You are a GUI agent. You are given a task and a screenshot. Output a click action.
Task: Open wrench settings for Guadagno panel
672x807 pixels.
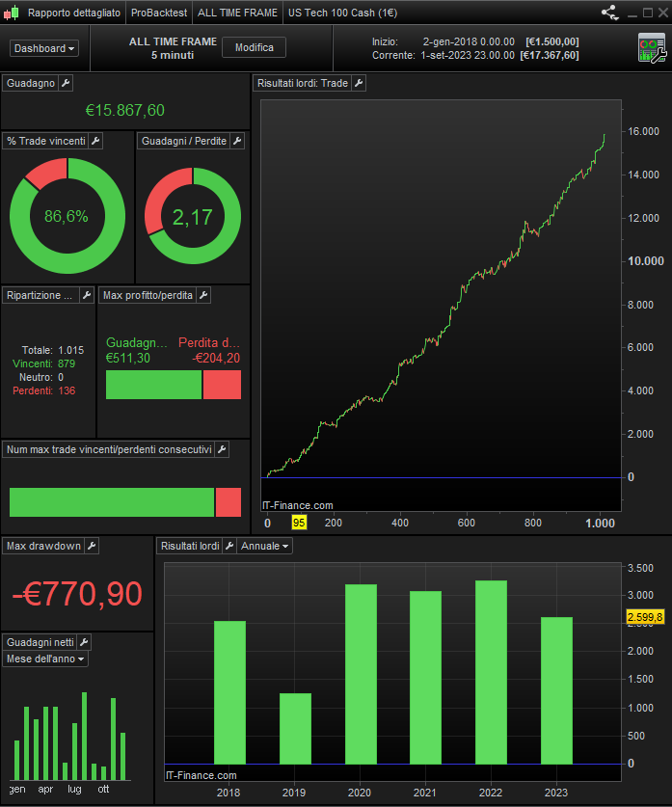point(66,83)
